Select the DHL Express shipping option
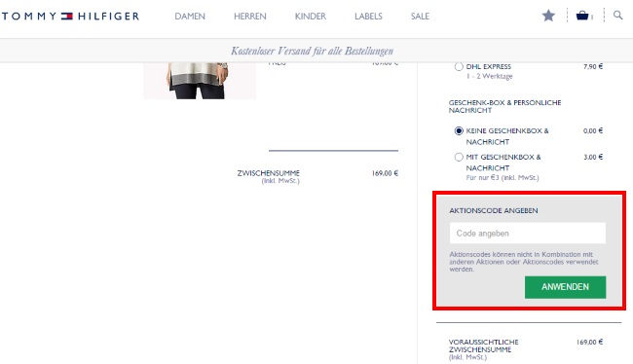The height and width of the screenshot is (364, 633). click(x=459, y=66)
